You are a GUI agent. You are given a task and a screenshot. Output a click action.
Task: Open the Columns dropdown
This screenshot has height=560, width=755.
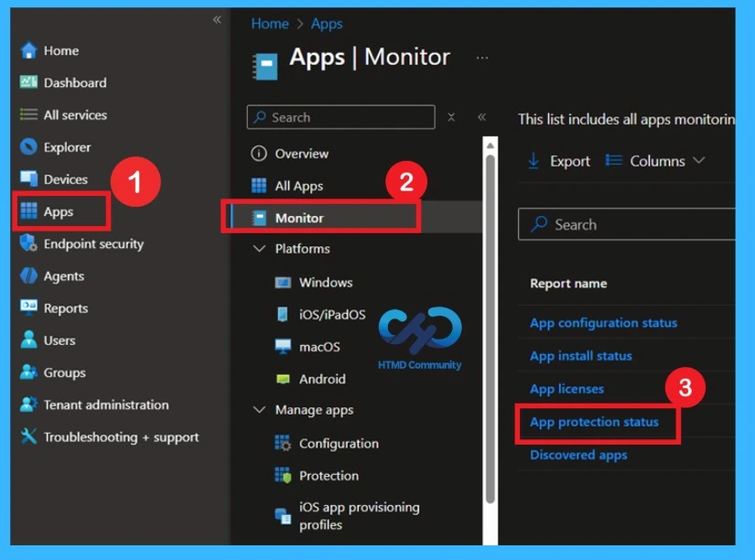point(660,160)
